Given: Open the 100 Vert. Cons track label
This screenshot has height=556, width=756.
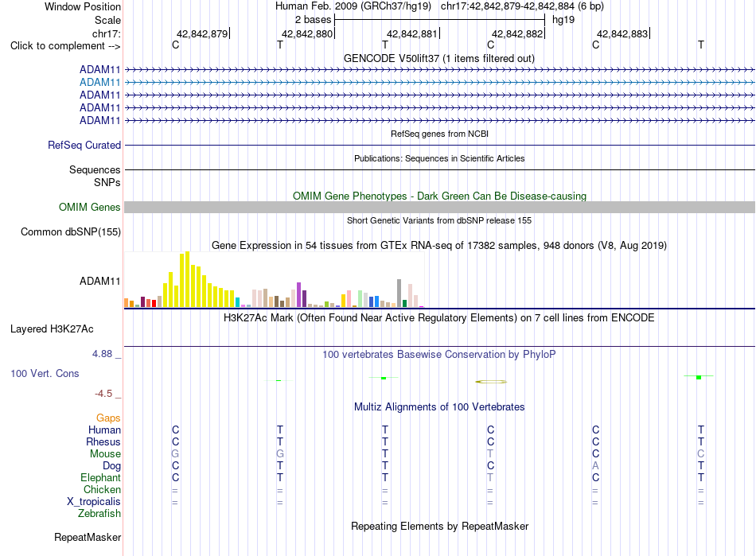Looking at the screenshot, I should point(45,373).
